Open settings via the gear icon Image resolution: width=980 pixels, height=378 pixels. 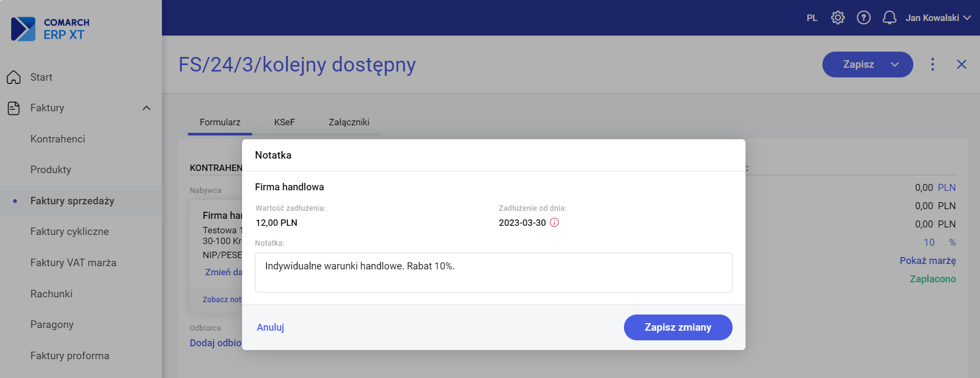[x=837, y=18]
